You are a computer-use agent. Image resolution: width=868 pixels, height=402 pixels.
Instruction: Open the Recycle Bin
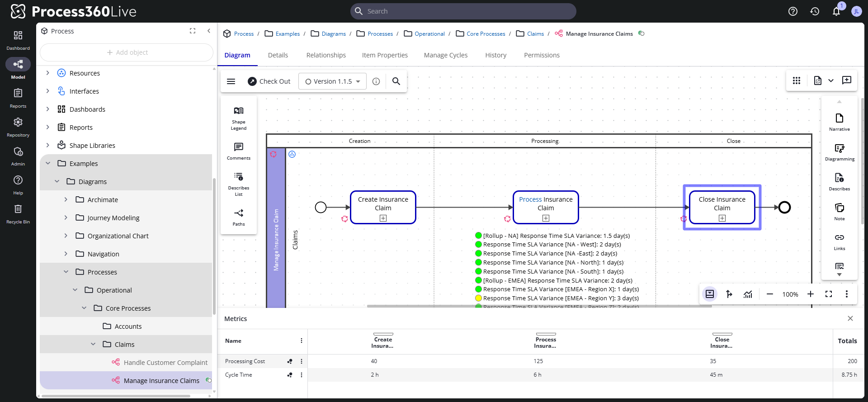tap(18, 213)
